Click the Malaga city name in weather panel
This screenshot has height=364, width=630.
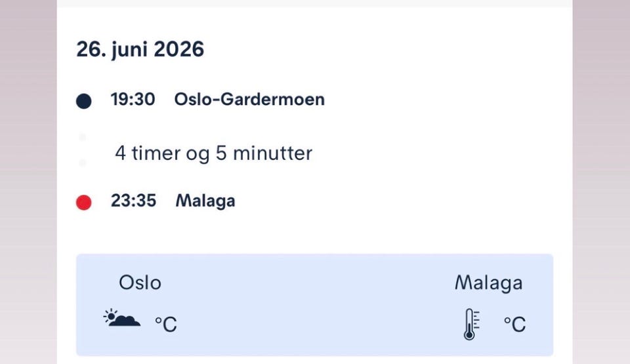[488, 283]
